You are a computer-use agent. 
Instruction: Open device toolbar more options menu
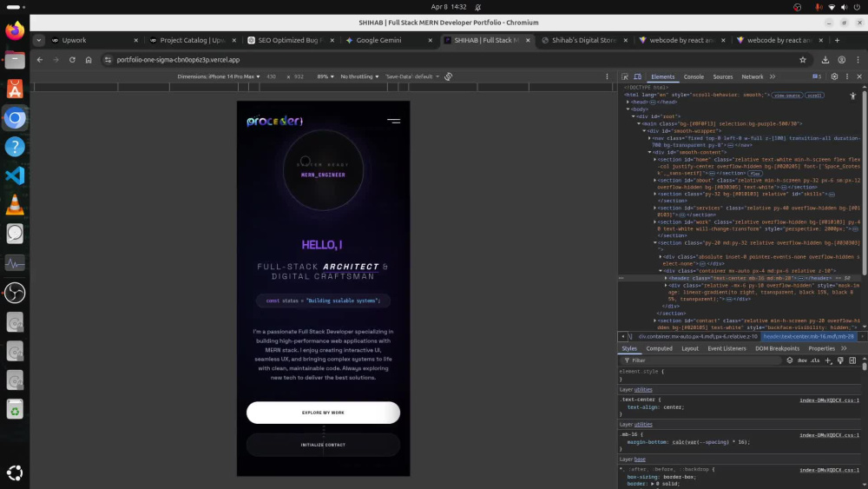click(607, 76)
